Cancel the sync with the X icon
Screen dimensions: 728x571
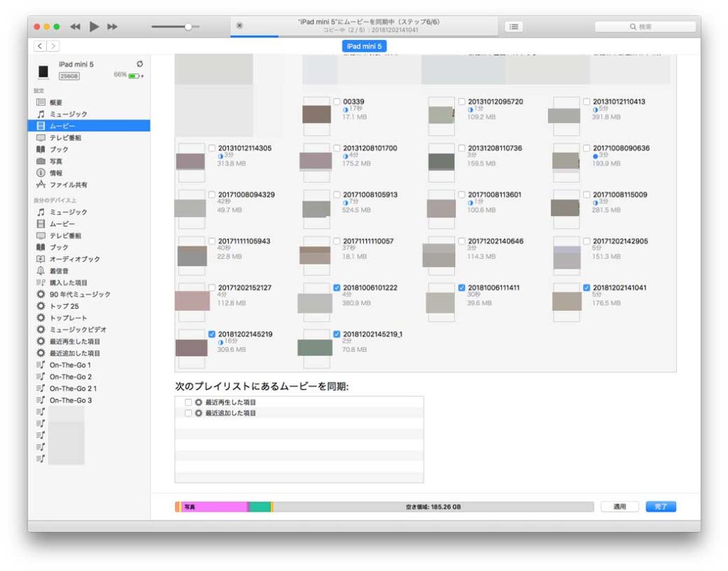pyautogui.click(x=240, y=26)
